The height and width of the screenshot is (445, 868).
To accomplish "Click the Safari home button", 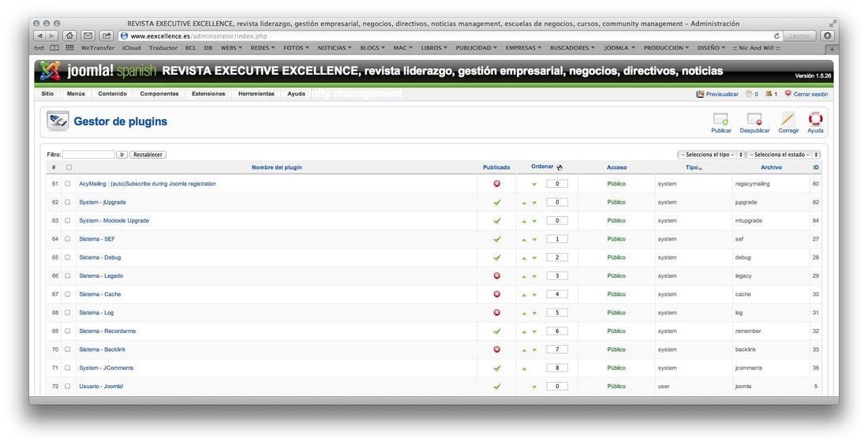I will click(x=69, y=36).
